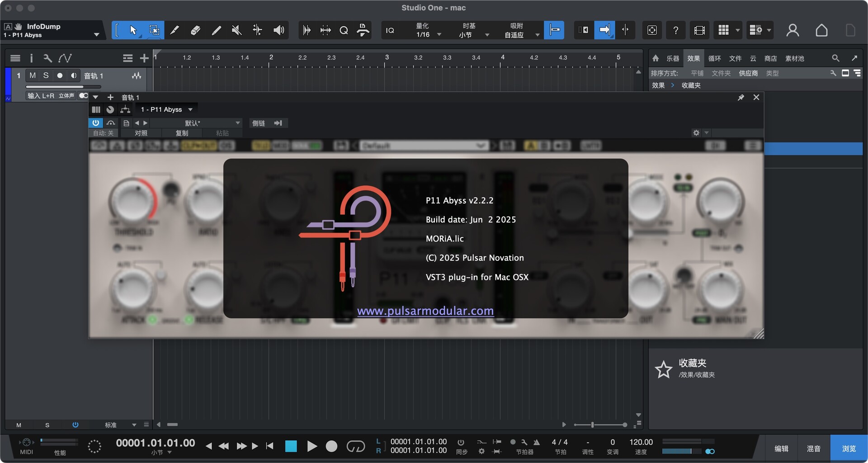This screenshot has width=868, height=463.
Task: Adjust timeline horizontal zoom slider
Action: point(600,425)
